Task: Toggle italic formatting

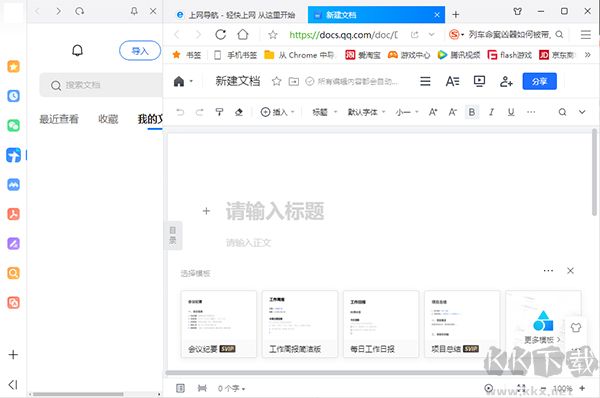Action: pos(491,112)
